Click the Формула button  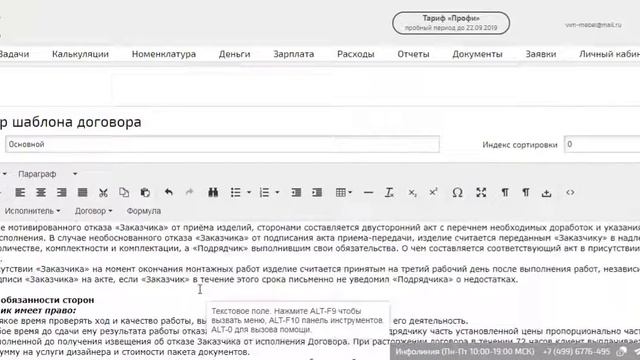click(x=144, y=211)
